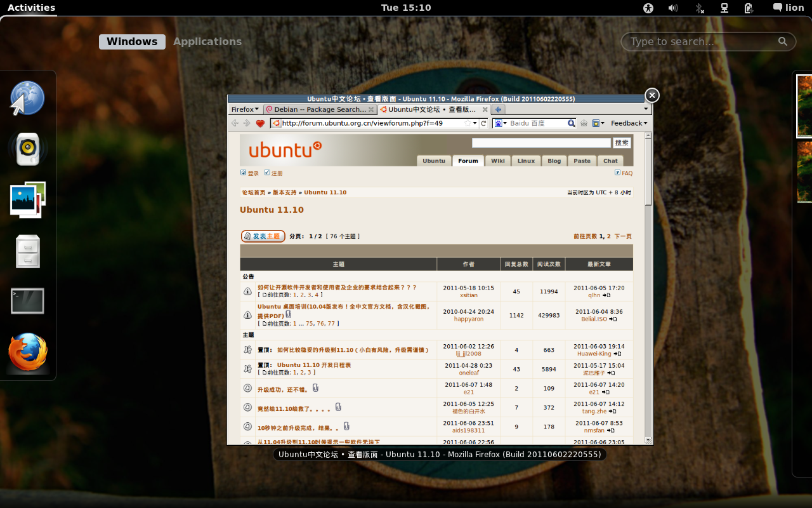Open new tab with the plus button
This screenshot has width=812, height=508.
pyautogui.click(x=498, y=109)
